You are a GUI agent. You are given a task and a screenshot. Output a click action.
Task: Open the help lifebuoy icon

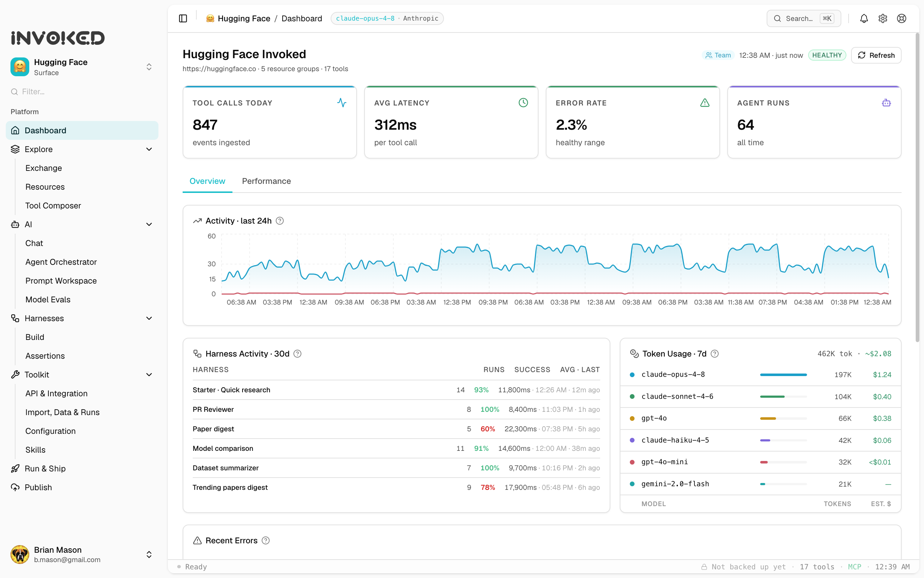click(902, 18)
